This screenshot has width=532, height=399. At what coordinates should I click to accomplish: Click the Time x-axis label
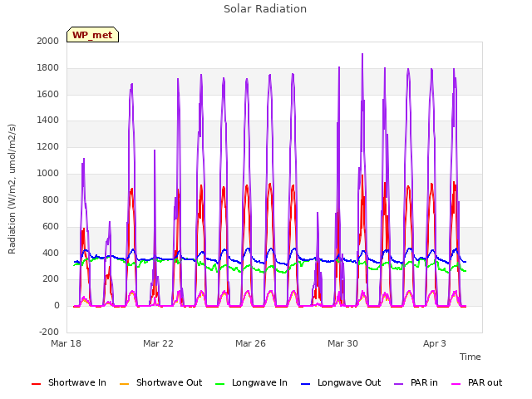tap(470, 357)
